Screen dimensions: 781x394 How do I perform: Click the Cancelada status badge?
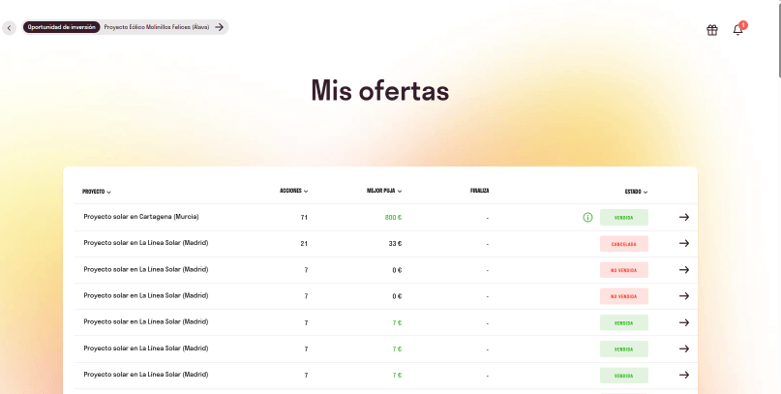(624, 244)
